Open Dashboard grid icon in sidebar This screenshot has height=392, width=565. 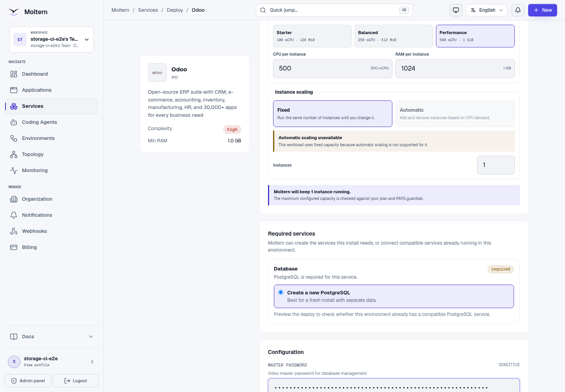(x=14, y=74)
